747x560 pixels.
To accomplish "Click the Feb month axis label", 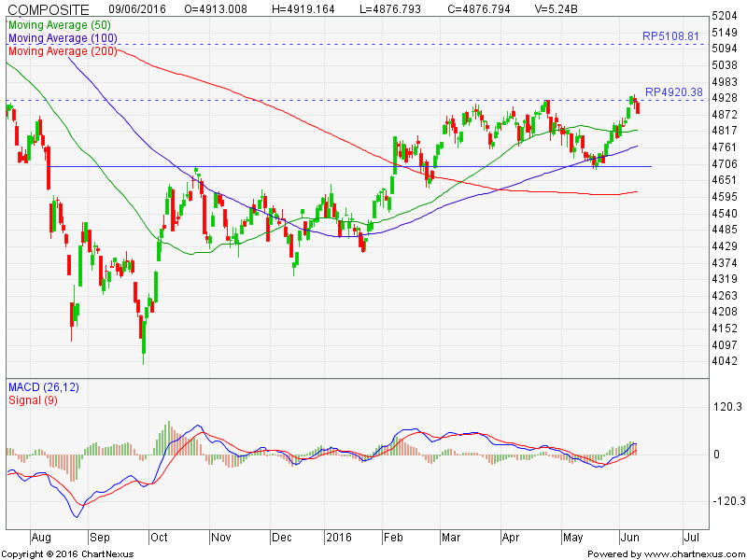I will pyautogui.click(x=393, y=538).
